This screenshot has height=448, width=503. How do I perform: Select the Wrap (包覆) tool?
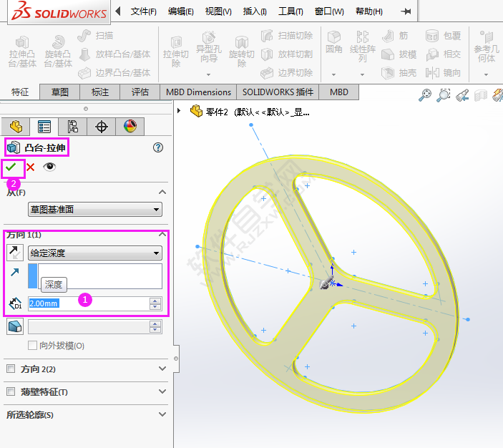click(444, 36)
